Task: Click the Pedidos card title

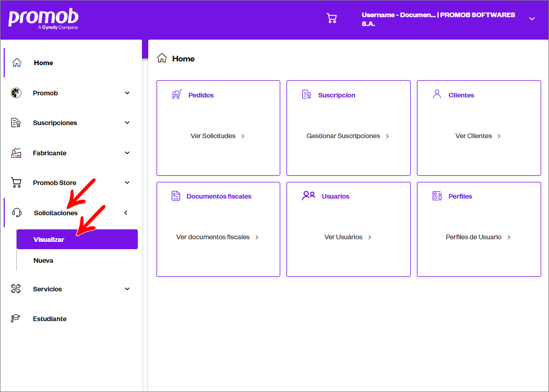Action: (201, 95)
